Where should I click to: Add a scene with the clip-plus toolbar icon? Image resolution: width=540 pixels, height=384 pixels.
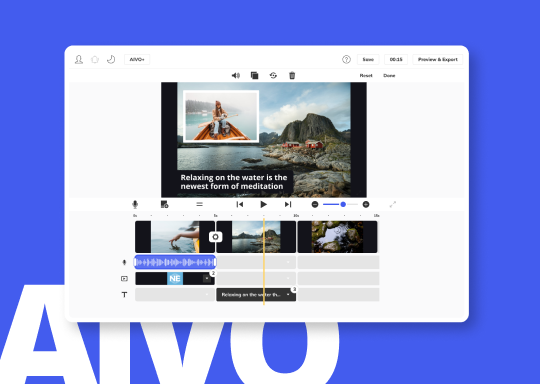click(x=165, y=205)
